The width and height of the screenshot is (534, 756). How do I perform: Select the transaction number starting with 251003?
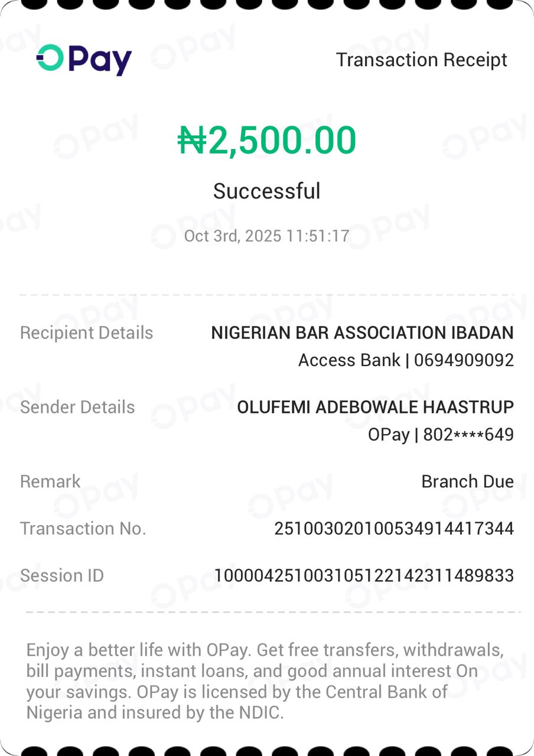coord(394,529)
